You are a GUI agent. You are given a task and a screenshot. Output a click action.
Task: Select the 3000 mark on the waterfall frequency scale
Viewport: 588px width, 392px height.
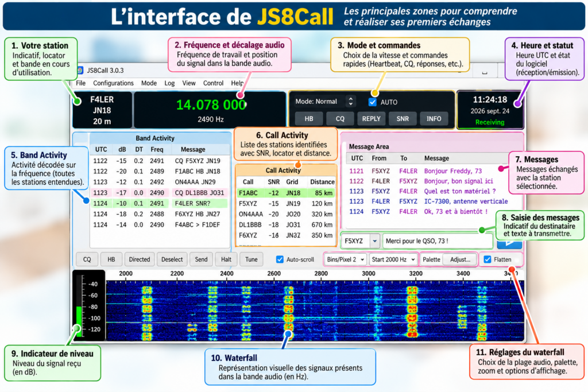368,274
